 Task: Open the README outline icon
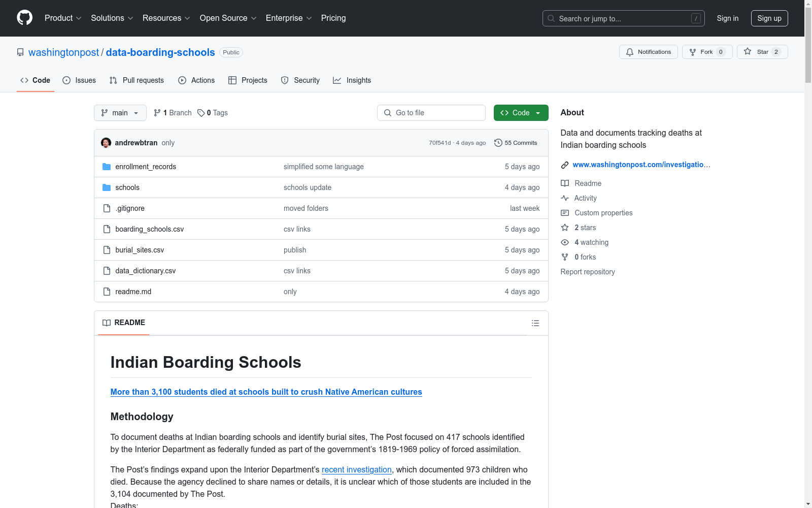[535, 323]
